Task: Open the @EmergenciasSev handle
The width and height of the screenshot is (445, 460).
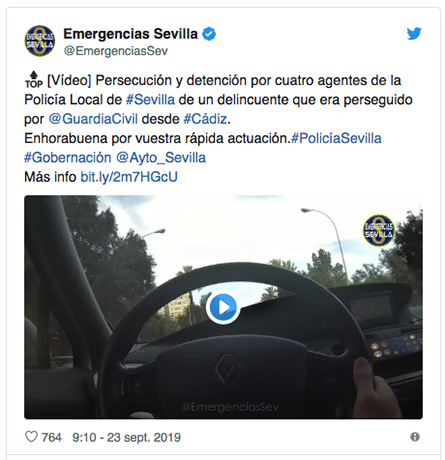Action: tap(115, 51)
